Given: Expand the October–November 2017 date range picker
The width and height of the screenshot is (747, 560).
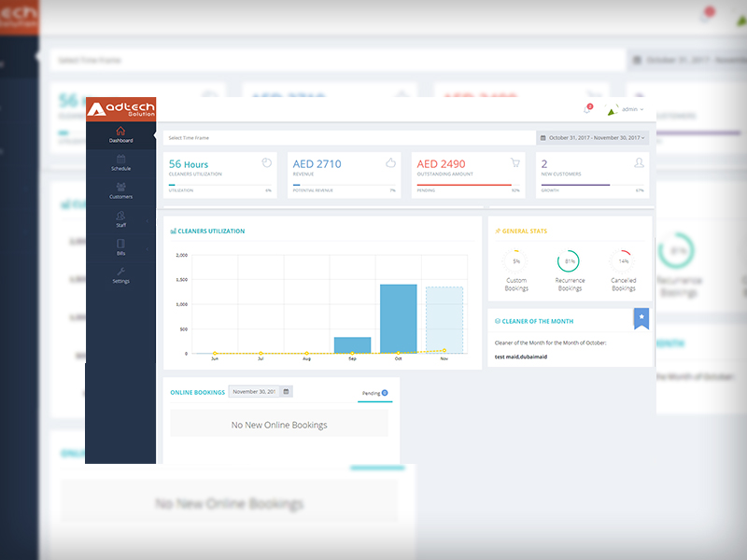Looking at the screenshot, I should click(x=593, y=137).
